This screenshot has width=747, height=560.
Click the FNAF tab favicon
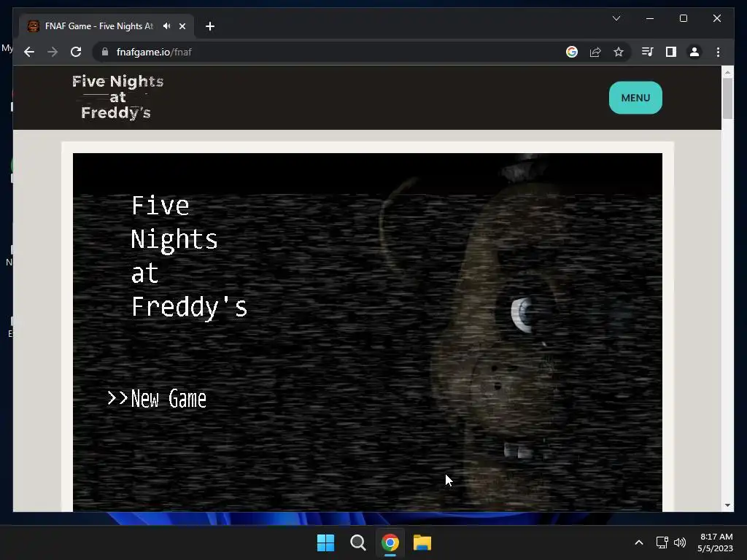[34, 26]
